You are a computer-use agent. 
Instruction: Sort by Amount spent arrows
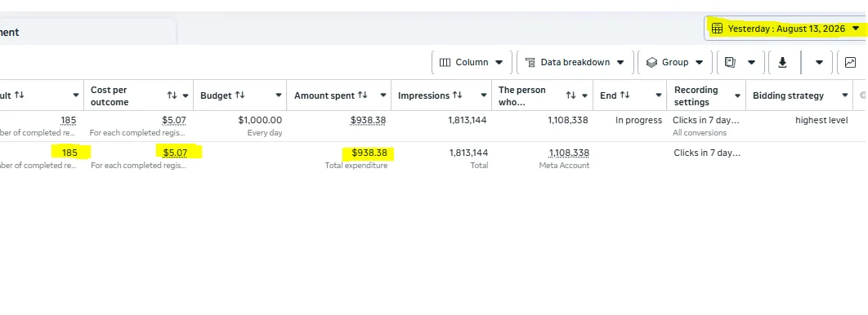[x=363, y=95]
